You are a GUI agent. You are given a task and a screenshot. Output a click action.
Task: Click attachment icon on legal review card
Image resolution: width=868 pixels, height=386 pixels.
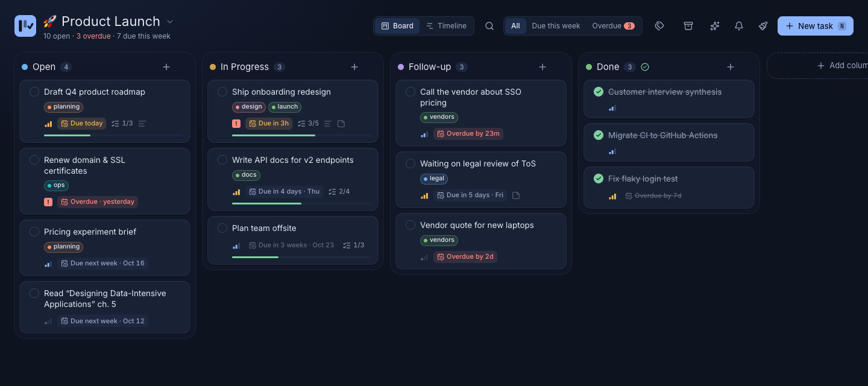coord(516,195)
